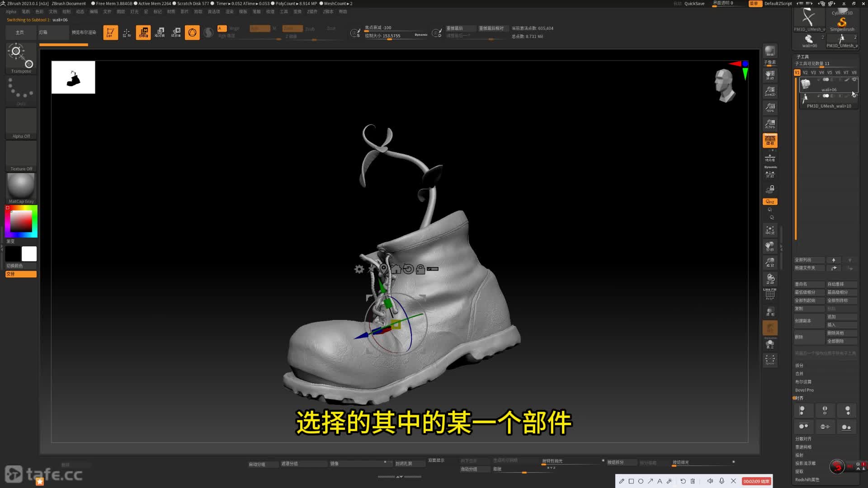Toggle the Gizmo 3D circle button
The width and height of the screenshot is (868, 488).
(x=192, y=33)
